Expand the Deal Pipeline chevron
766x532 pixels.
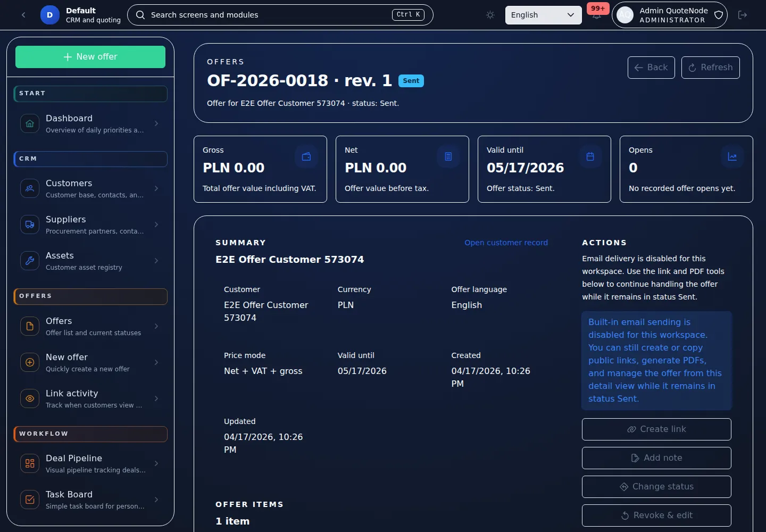(156, 463)
